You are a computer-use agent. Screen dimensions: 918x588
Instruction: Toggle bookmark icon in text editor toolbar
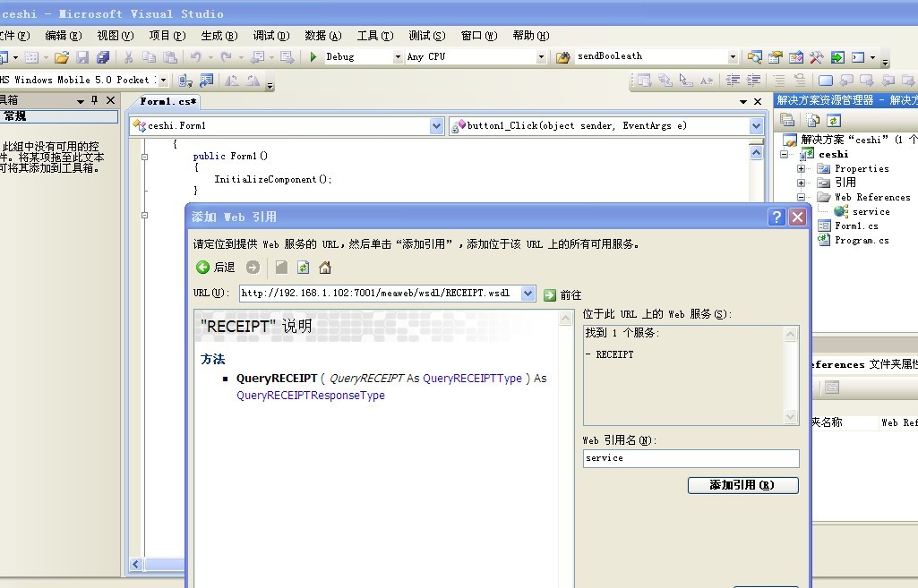click(x=826, y=81)
